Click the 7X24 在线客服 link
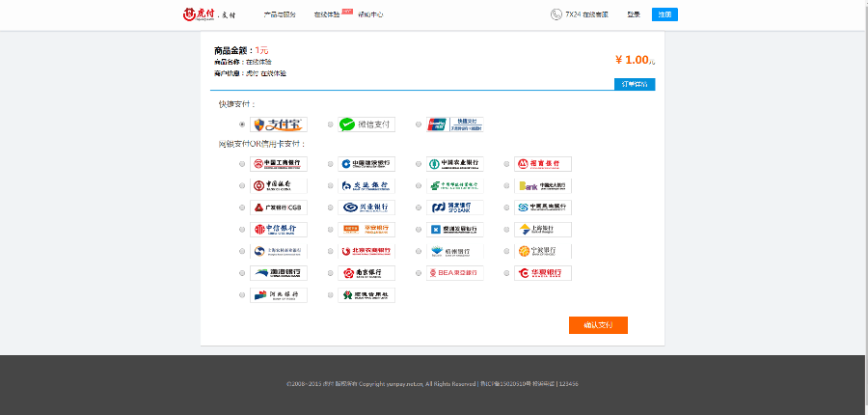This screenshot has width=868, height=415. (x=586, y=15)
